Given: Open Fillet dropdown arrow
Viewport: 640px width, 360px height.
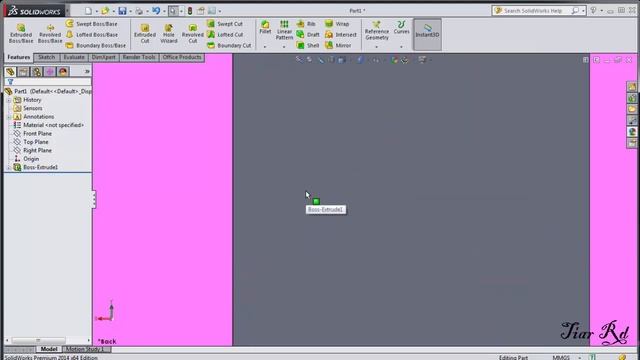Looking at the screenshot, I should 265,47.
